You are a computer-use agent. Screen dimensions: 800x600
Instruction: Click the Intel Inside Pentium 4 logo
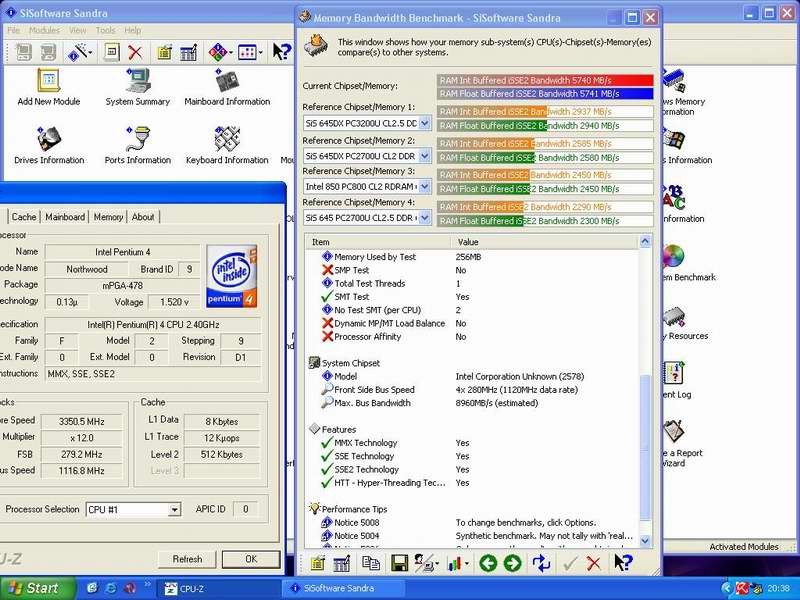click(x=232, y=277)
